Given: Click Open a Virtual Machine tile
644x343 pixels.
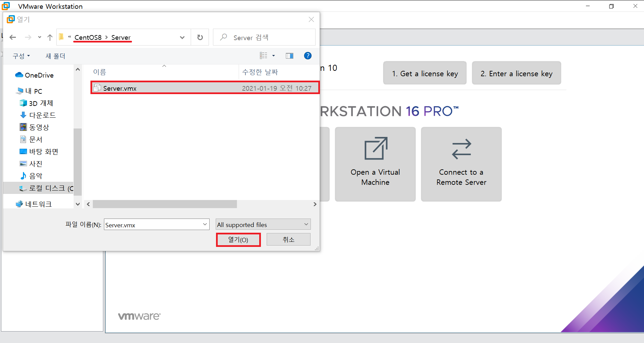Looking at the screenshot, I should [375, 164].
